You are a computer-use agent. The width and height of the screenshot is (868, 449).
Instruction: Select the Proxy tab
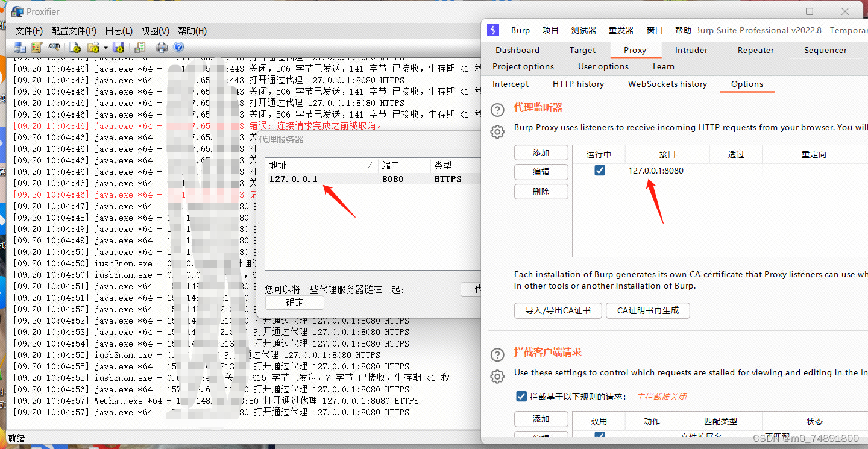click(635, 50)
